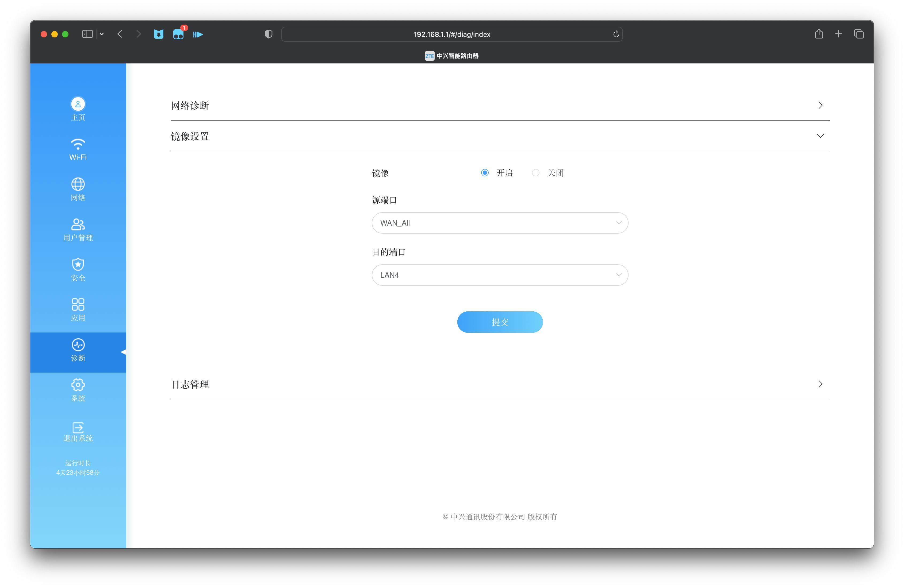
Task: Click the 源端口 label
Action: [x=384, y=200]
